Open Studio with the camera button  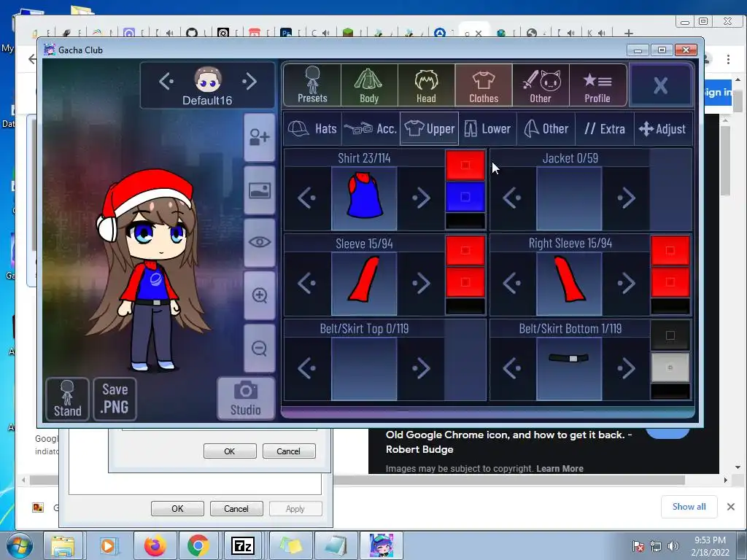pyautogui.click(x=246, y=399)
